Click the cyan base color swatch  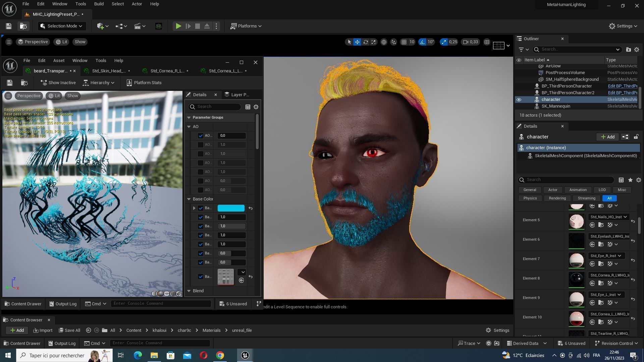231,208
